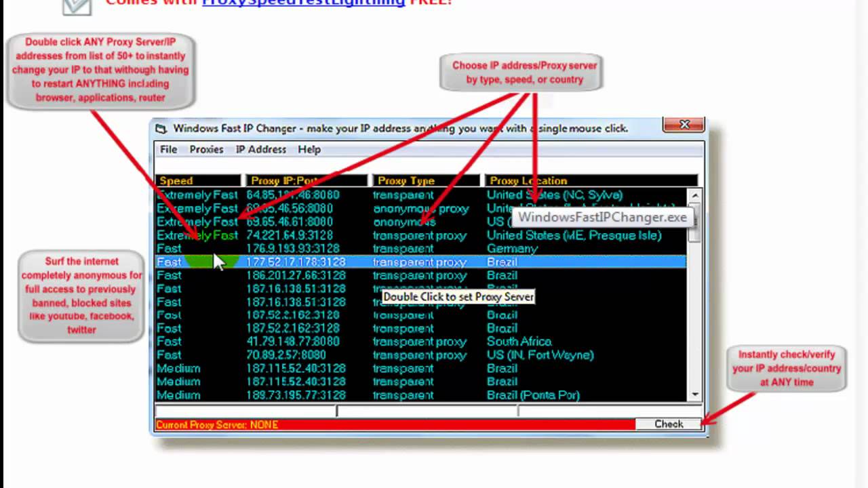Select proxy 186.201.27.66:3128
The width and height of the screenshot is (868, 488).
click(296, 275)
